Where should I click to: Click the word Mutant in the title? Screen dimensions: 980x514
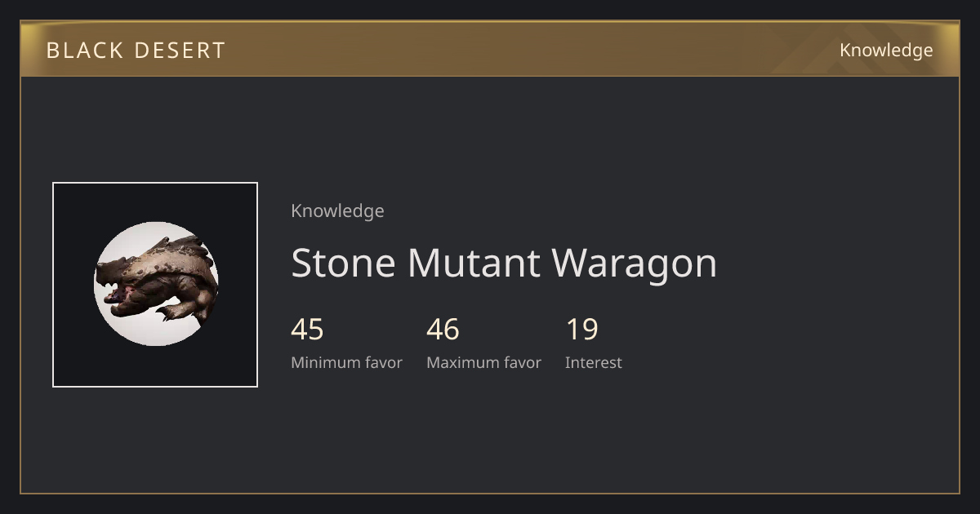pos(474,263)
